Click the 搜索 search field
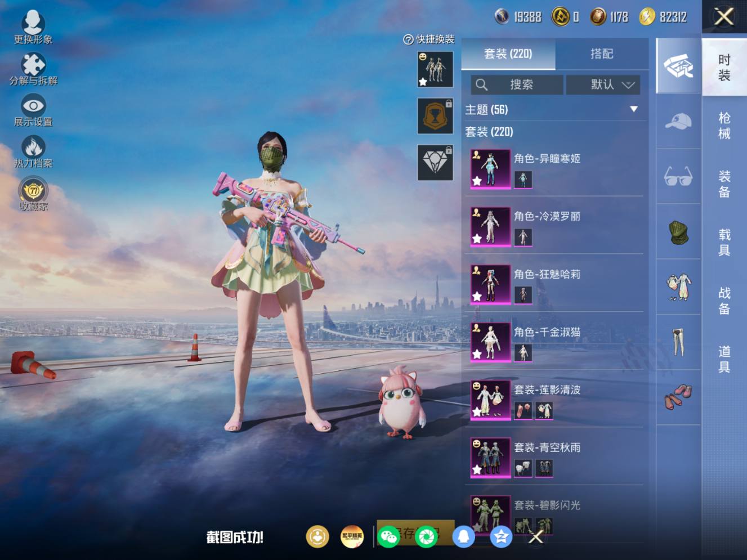747x560 pixels. (x=517, y=84)
